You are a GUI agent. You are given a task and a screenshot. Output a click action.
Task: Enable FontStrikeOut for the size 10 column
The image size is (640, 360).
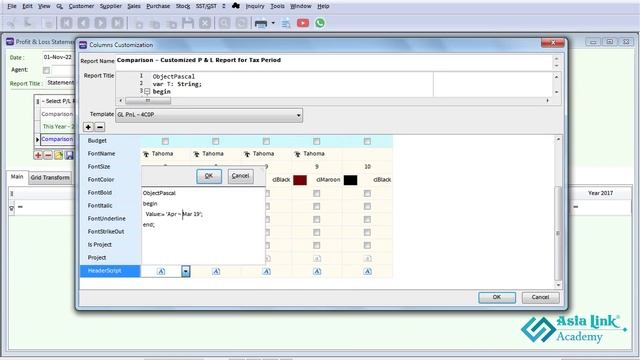367,232
